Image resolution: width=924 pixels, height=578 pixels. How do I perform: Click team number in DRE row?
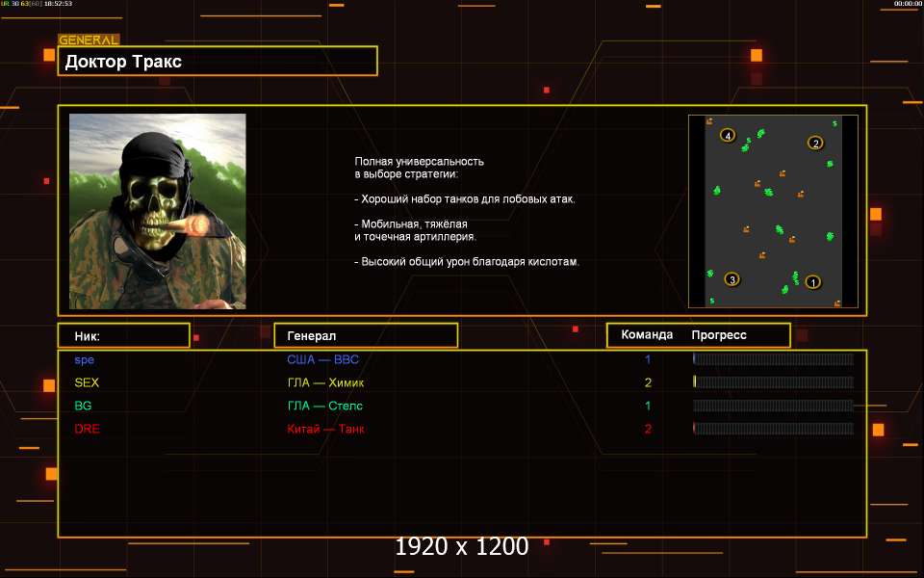[x=648, y=429]
